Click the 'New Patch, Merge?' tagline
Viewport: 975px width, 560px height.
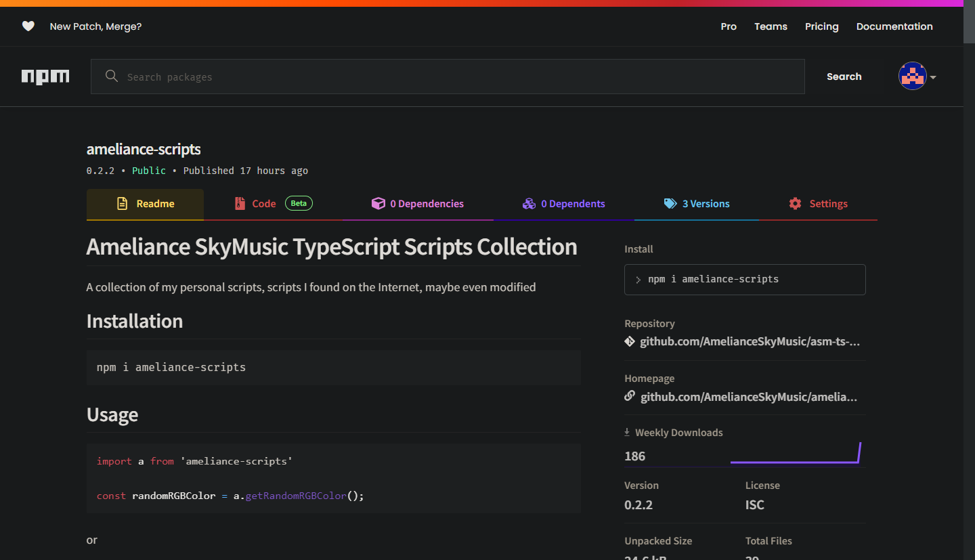(x=95, y=26)
